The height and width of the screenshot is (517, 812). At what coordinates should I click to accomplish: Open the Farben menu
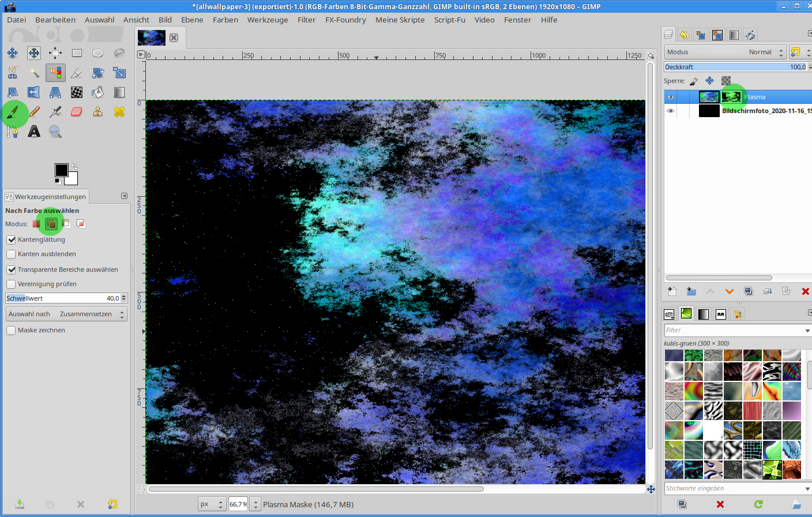point(225,20)
